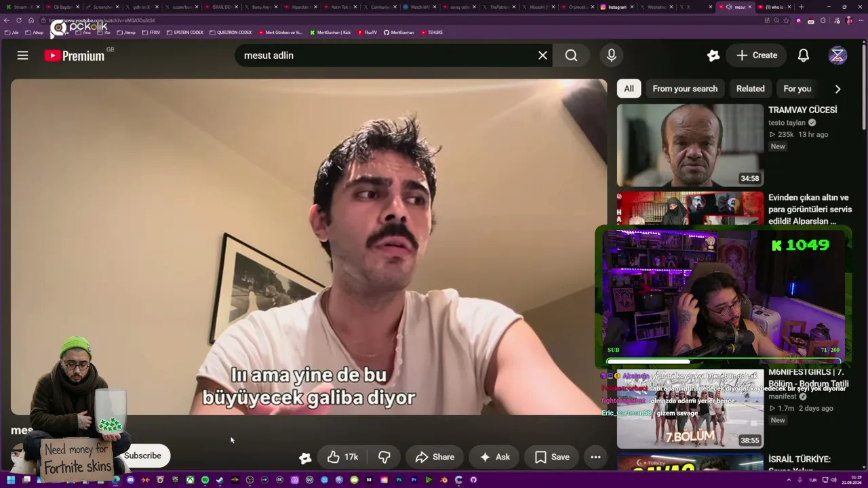The height and width of the screenshot is (488, 868).
Task: Select the 'From your search' chip
Action: pos(685,89)
